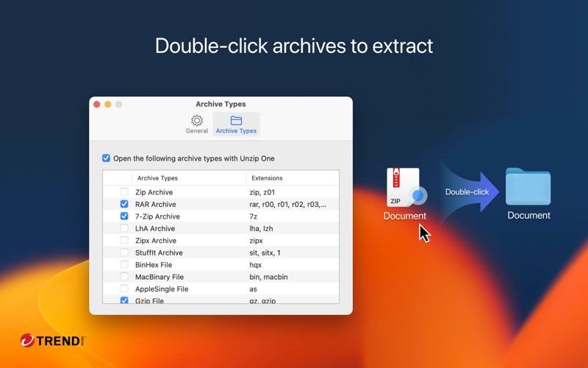Click the Document label under the folder
The width and height of the screenshot is (588, 368).
tap(528, 215)
